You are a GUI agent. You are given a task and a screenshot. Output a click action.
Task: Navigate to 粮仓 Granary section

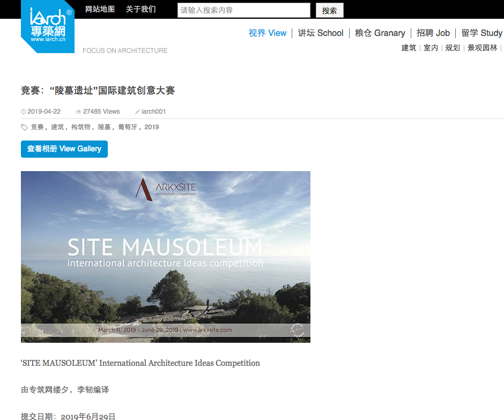(x=380, y=33)
